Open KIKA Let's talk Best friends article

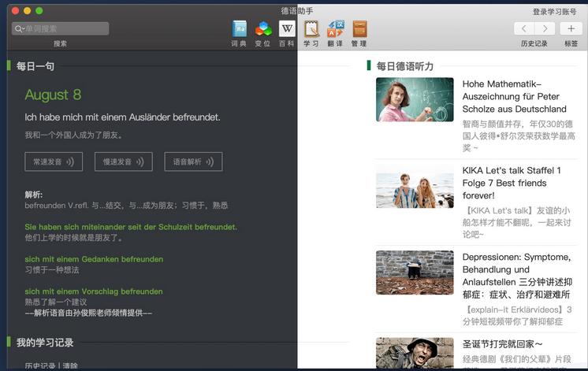click(512, 183)
